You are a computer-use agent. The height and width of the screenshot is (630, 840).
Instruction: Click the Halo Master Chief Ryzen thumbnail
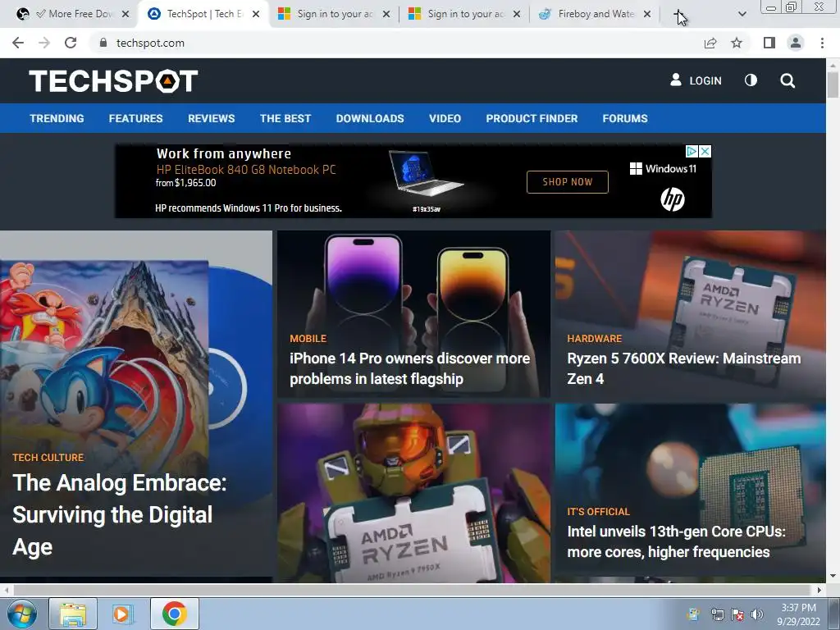413,493
